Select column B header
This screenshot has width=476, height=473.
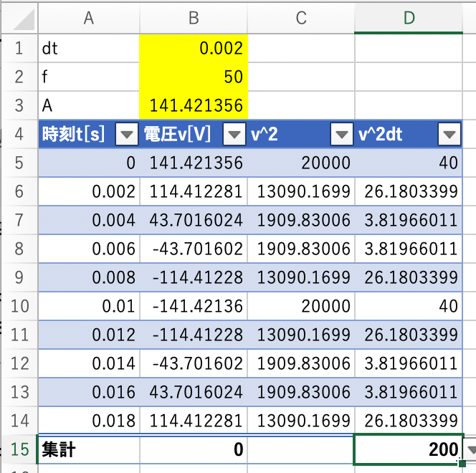click(x=194, y=18)
